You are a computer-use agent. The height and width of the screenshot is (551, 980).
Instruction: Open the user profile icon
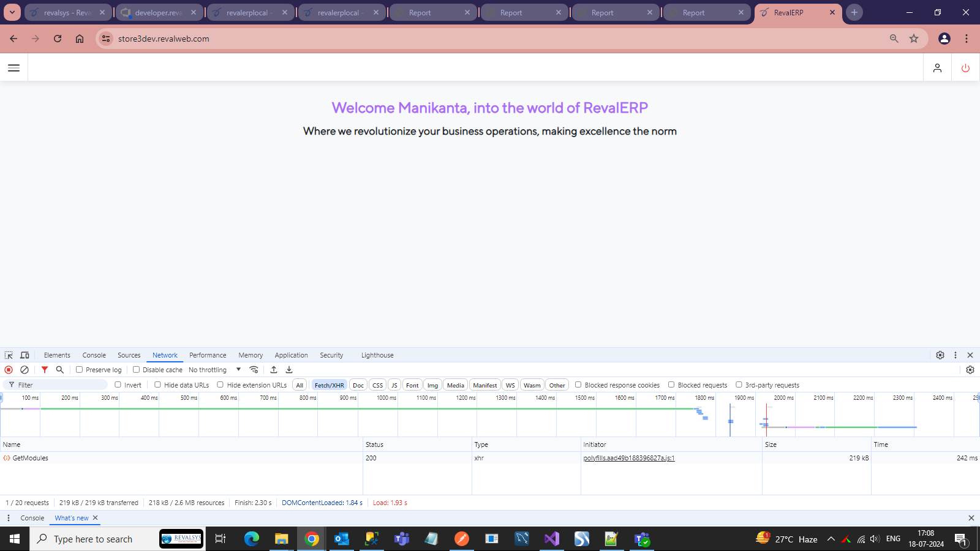pyautogui.click(x=937, y=68)
